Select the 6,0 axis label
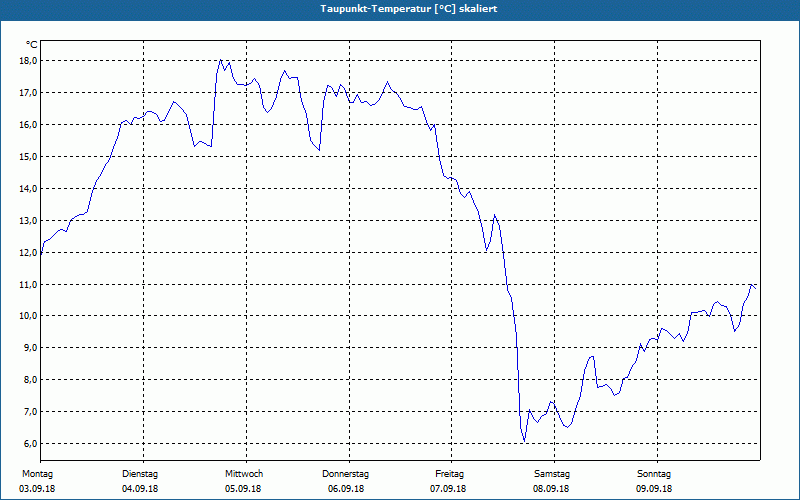This screenshot has height=500, width=800. 30,443
